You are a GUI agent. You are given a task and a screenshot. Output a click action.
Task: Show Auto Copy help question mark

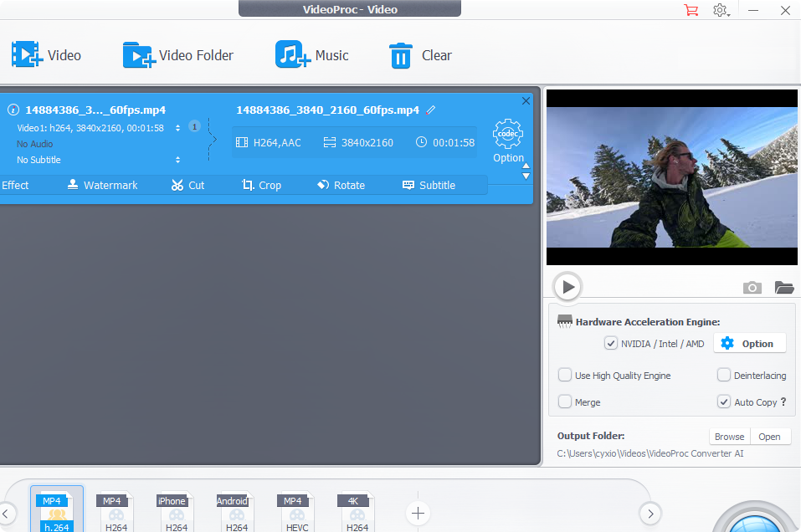[783, 402]
